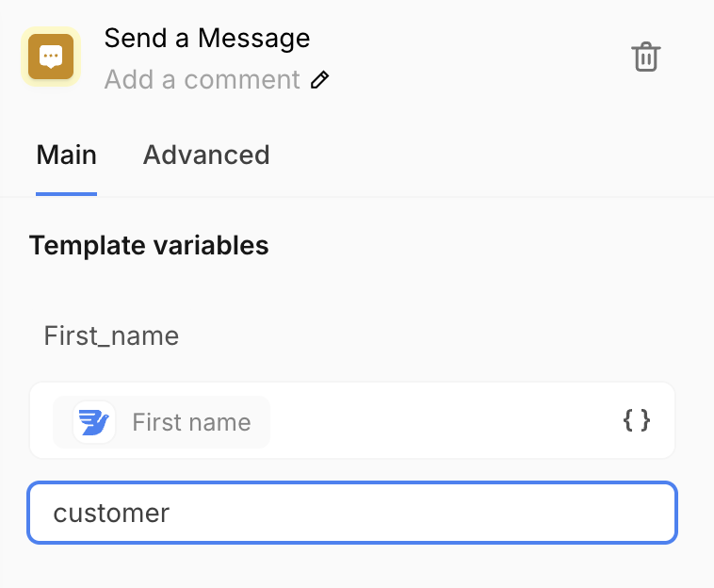This screenshot has height=588, width=714.
Task: Click the pencil icon to edit comment
Action: click(320, 80)
